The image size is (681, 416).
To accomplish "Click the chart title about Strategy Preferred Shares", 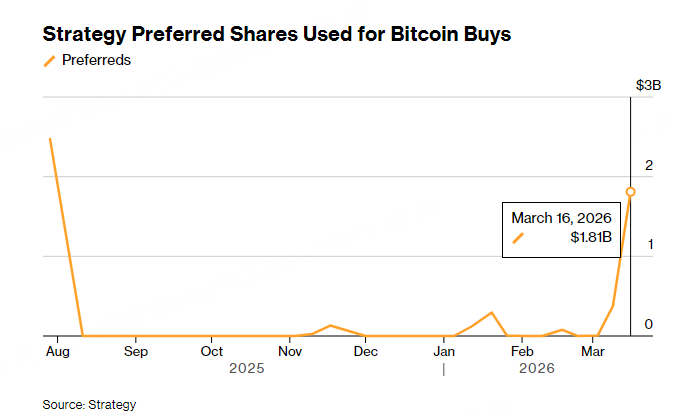I will (x=277, y=34).
